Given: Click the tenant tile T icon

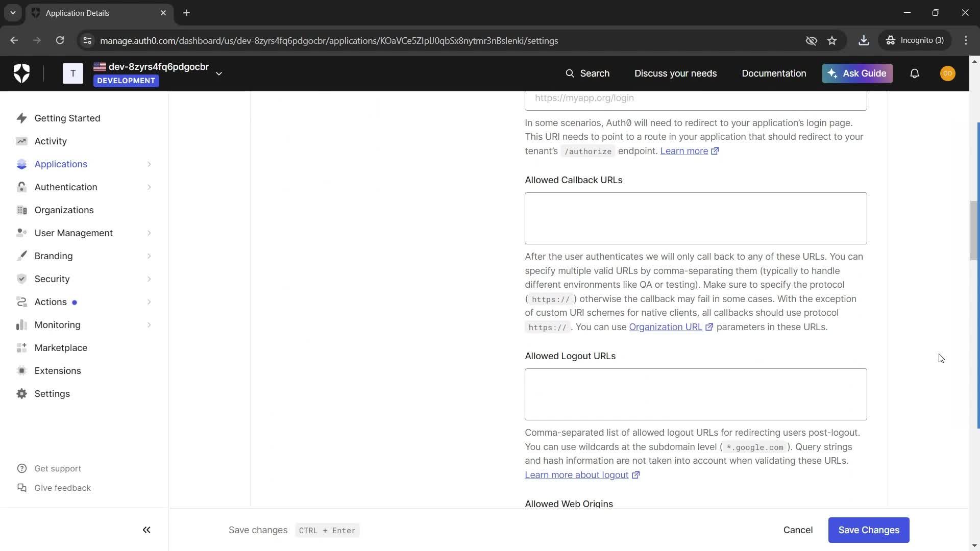Looking at the screenshot, I should tap(73, 73).
